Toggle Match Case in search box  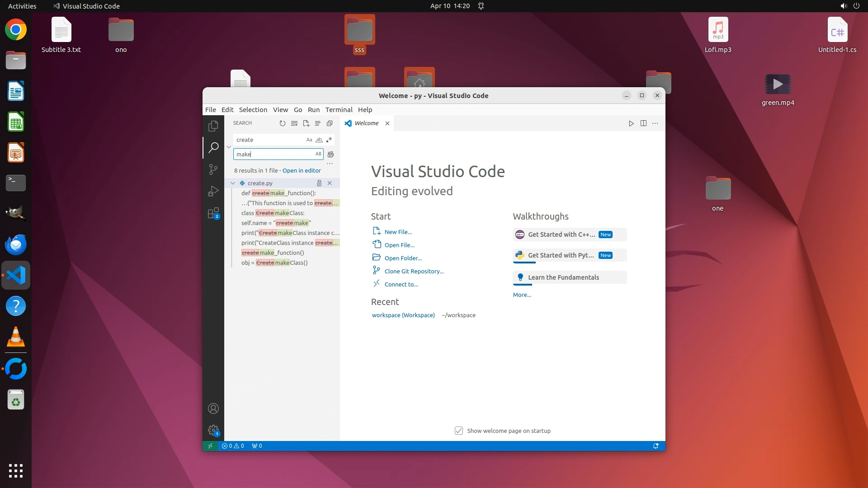click(309, 140)
